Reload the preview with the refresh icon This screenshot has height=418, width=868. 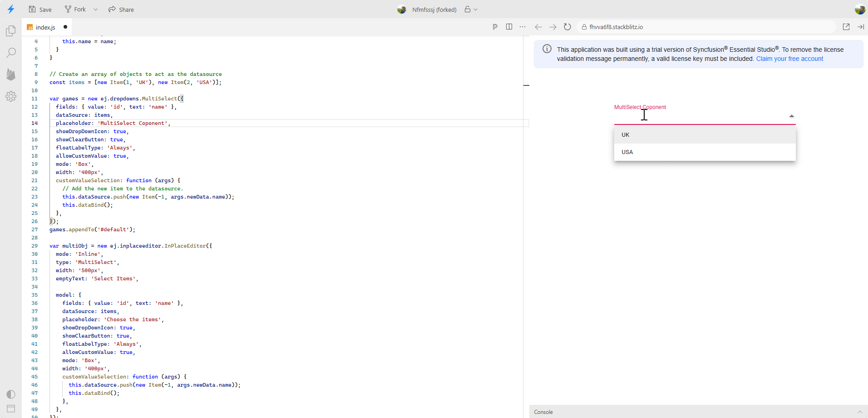coord(567,27)
